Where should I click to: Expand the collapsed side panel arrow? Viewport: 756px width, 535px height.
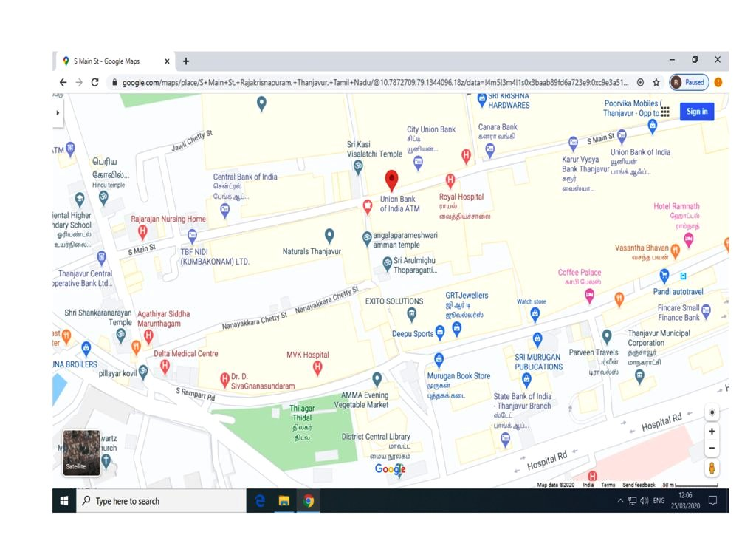(58, 112)
